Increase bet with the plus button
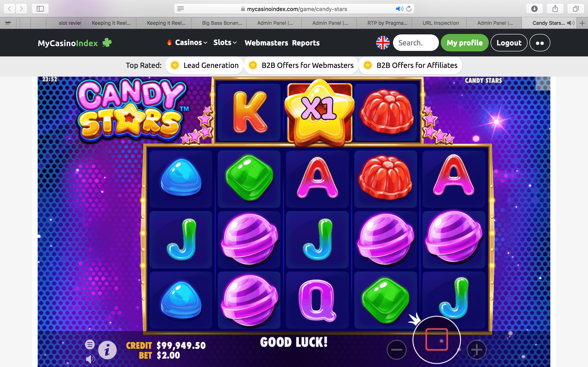Image resolution: width=588 pixels, height=367 pixels. (476, 350)
